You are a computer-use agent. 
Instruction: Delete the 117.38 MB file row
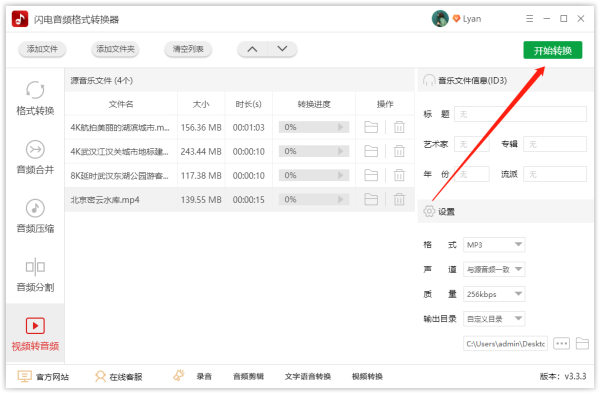pyautogui.click(x=399, y=175)
